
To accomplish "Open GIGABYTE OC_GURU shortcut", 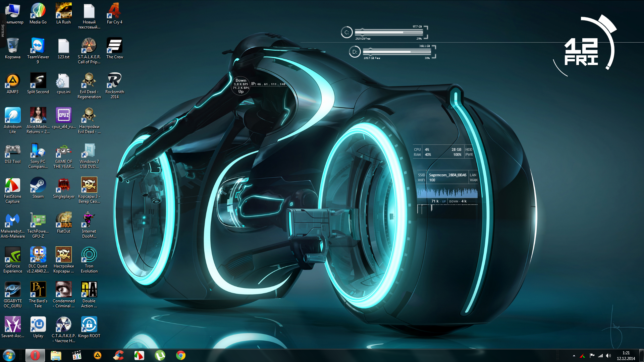I will pos(12,295).
